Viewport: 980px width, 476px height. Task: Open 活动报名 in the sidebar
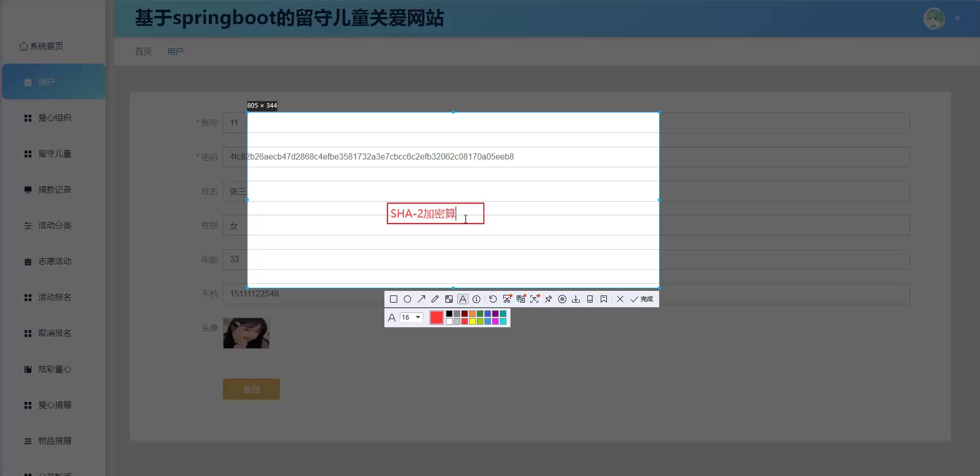[54, 298]
